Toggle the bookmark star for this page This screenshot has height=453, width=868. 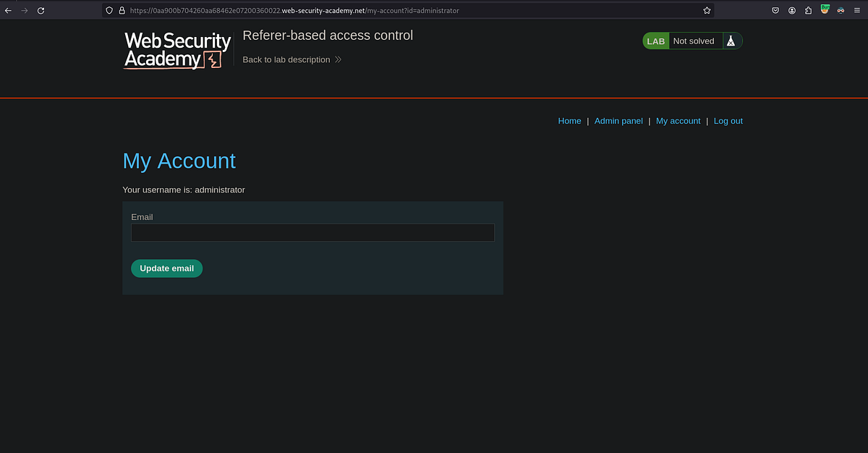click(707, 10)
